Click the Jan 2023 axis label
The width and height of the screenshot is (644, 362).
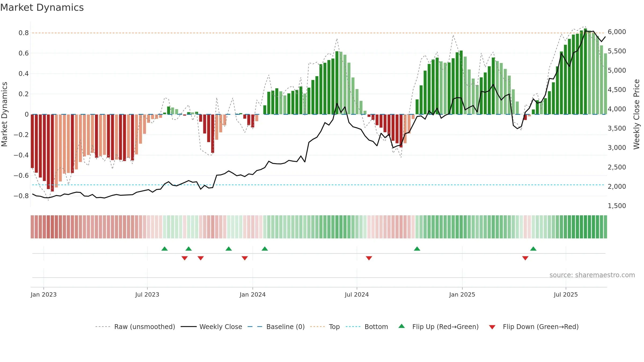(44, 294)
